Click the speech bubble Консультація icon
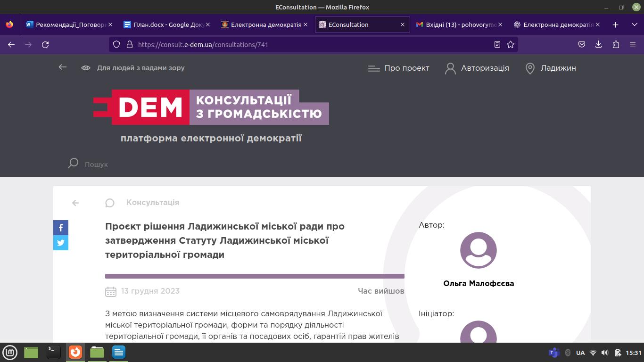Image resolution: width=644 pixels, height=362 pixels. point(110,203)
